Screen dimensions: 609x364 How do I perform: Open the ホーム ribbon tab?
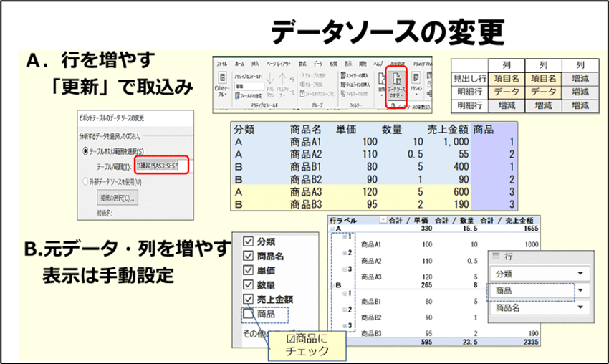239,64
